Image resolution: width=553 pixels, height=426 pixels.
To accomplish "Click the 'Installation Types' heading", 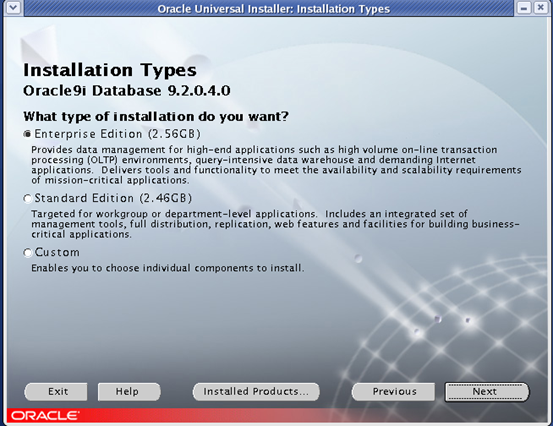I will click(x=110, y=70).
